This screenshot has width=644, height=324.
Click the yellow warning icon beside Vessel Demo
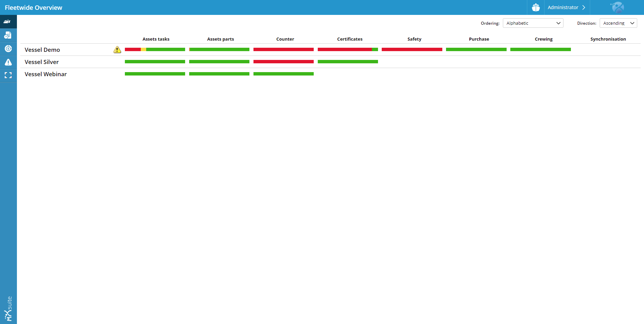pos(117,50)
